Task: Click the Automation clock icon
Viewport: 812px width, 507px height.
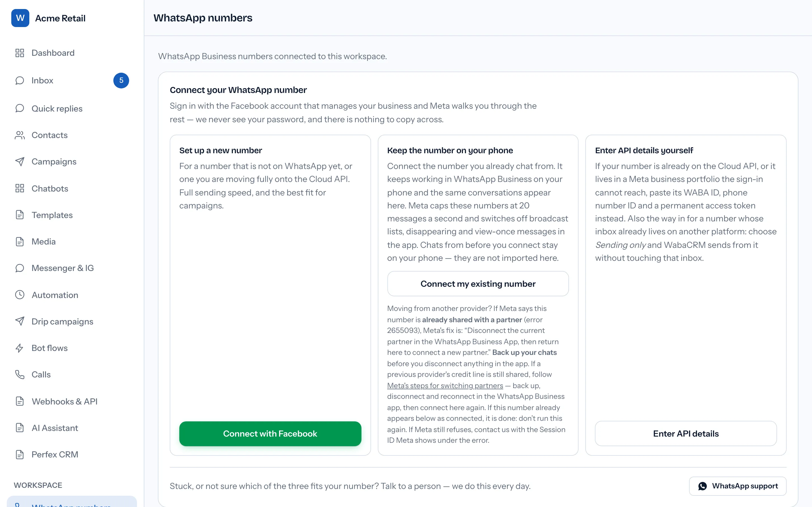Action: [20, 295]
